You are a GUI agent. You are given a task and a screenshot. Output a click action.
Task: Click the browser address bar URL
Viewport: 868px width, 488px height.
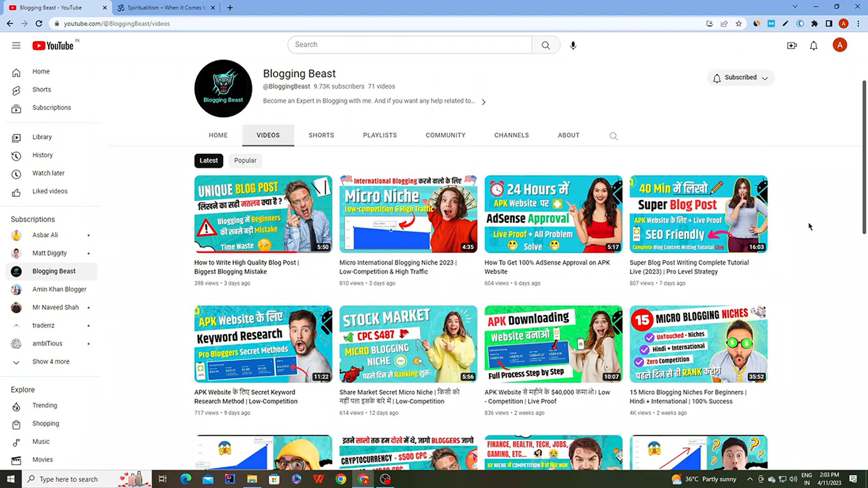click(117, 23)
